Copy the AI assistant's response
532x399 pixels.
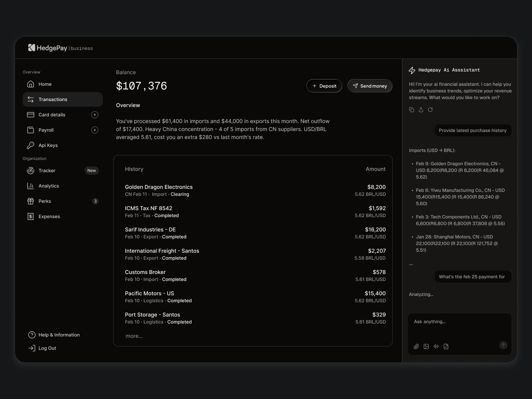click(x=412, y=110)
